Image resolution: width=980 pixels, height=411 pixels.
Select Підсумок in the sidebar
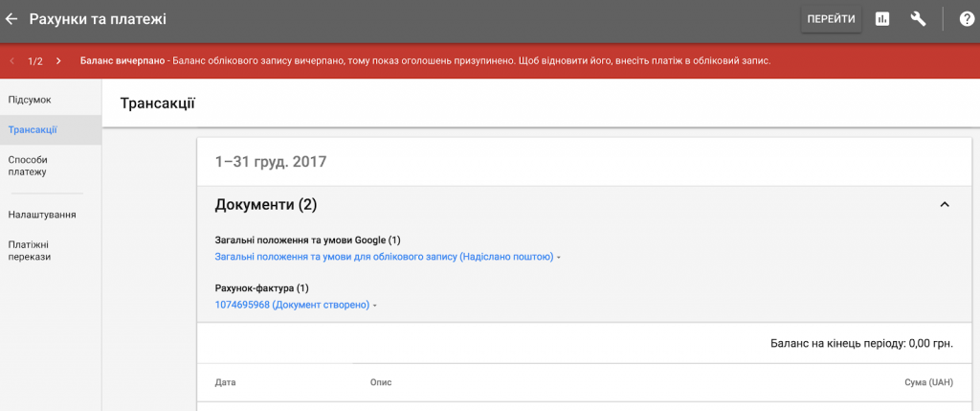(x=30, y=100)
